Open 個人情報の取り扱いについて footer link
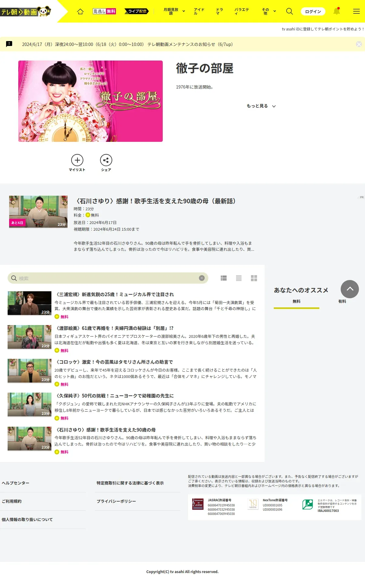Screen dimensions: 365x588 tap(27, 520)
